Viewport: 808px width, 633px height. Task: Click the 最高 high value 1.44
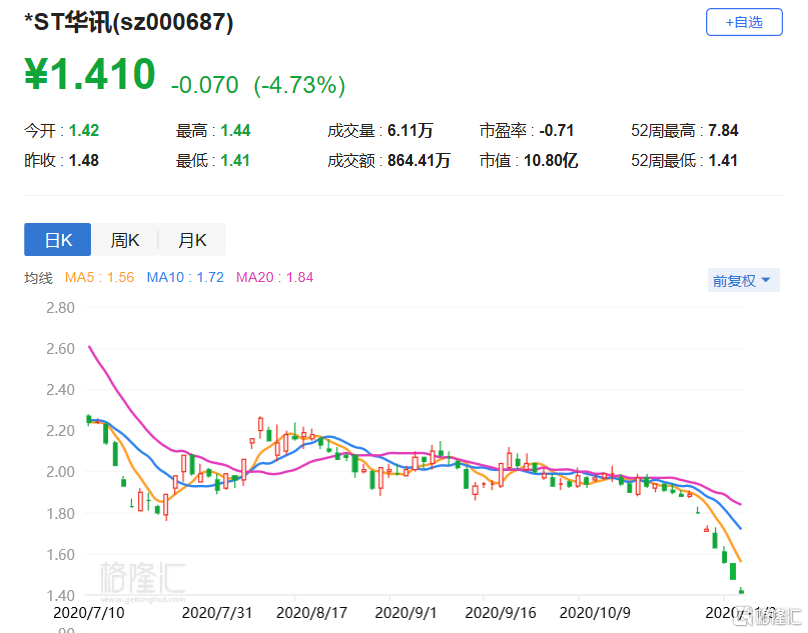coord(235,130)
